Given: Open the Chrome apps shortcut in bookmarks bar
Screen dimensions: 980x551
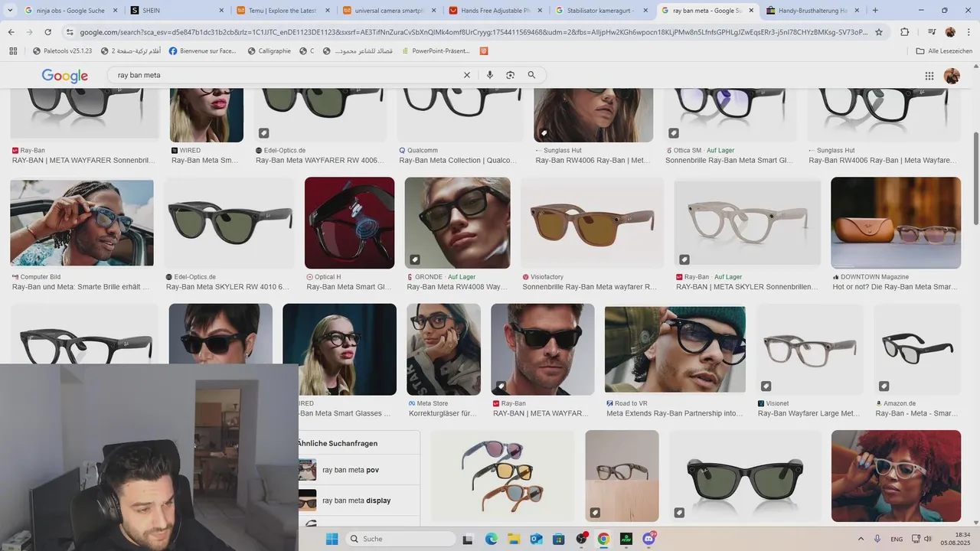Looking at the screenshot, I should coord(13,51).
